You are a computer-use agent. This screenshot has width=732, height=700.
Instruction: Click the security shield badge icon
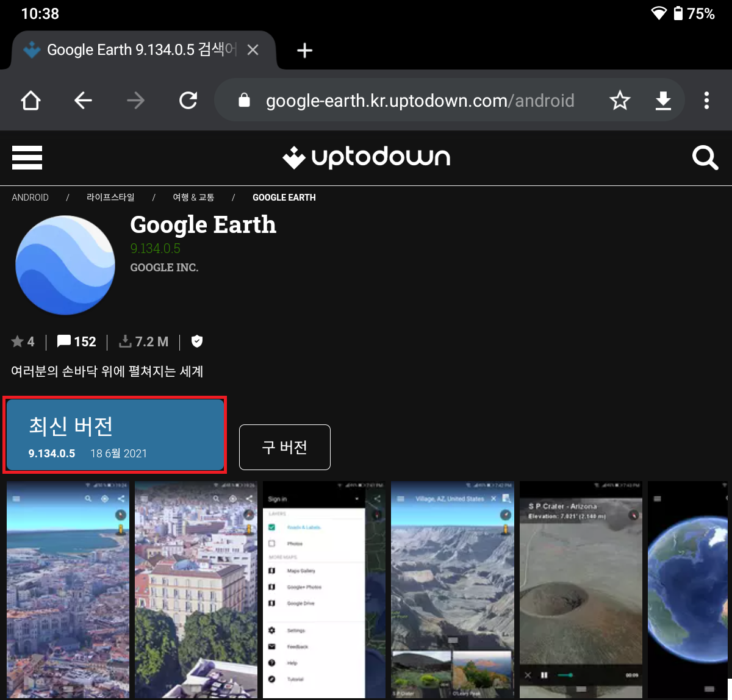[x=196, y=341]
